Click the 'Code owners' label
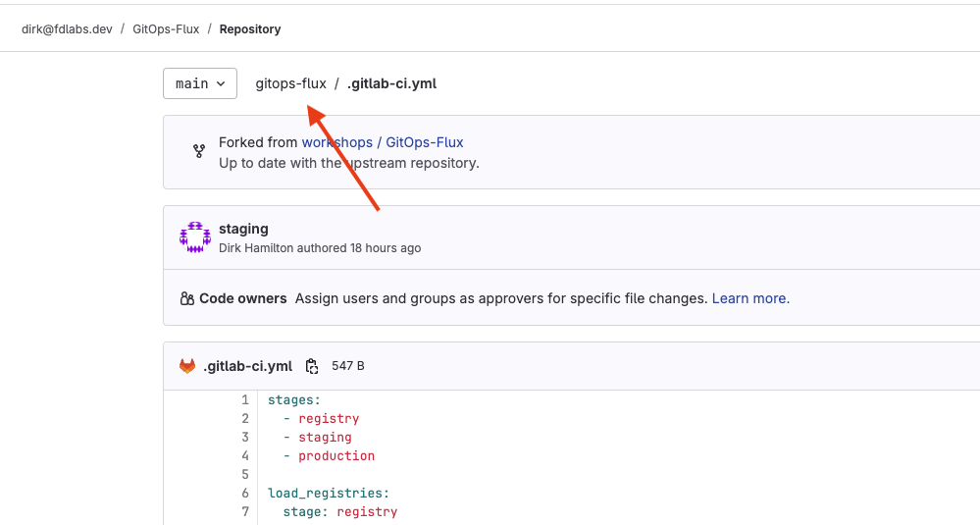The image size is (980, 525). [x=243, y=298]
